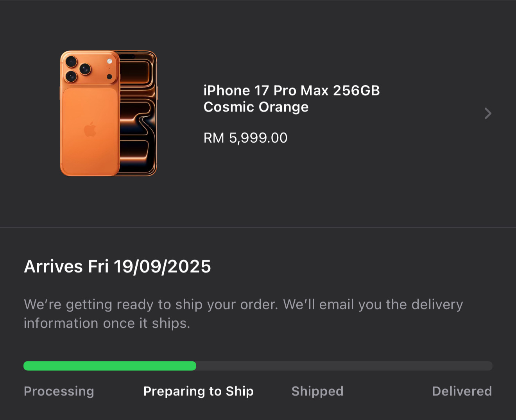Select the Shipped status step
Image resolution: width=516 pixels, height=420 pixels.
317,391
